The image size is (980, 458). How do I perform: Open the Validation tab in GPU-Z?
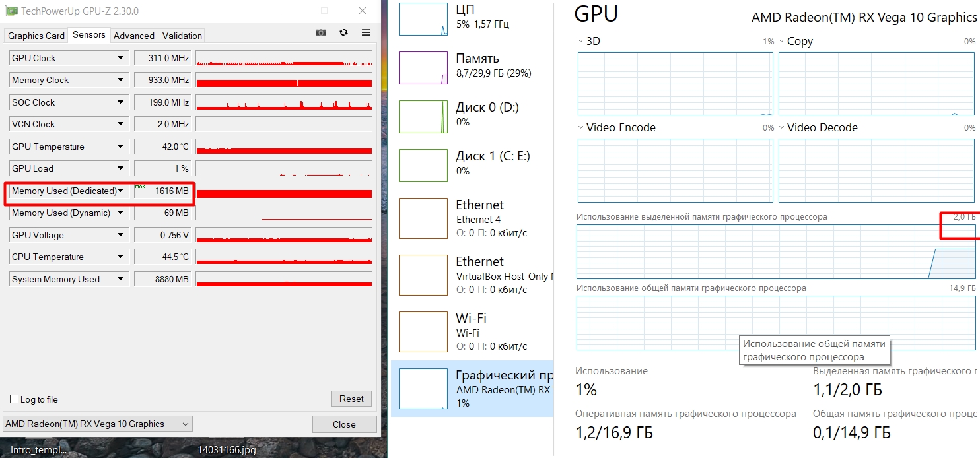(182, 36)
